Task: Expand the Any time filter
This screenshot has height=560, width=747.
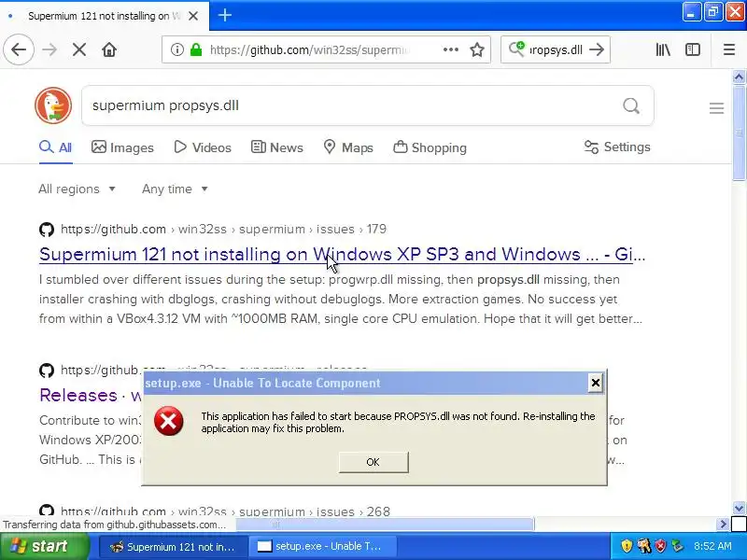Action: pos(175,189)
